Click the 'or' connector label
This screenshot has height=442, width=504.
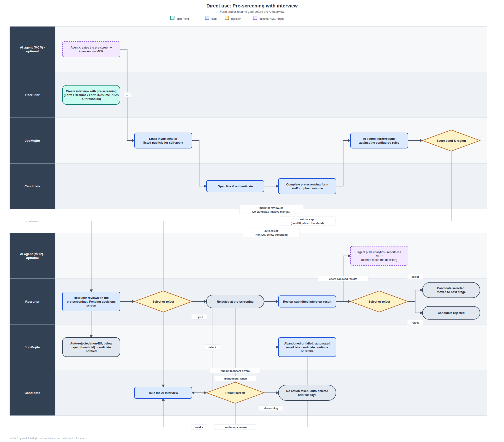[x=127, y=95]
